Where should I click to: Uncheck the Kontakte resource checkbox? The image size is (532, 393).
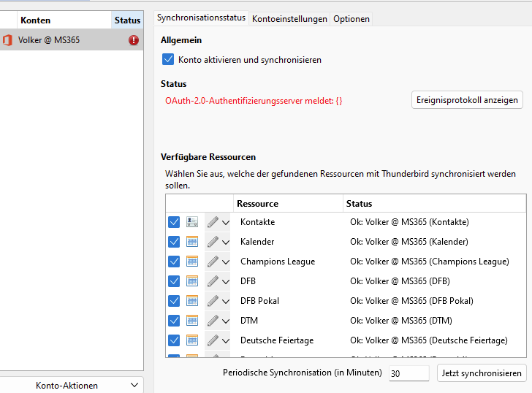point(174,222)
